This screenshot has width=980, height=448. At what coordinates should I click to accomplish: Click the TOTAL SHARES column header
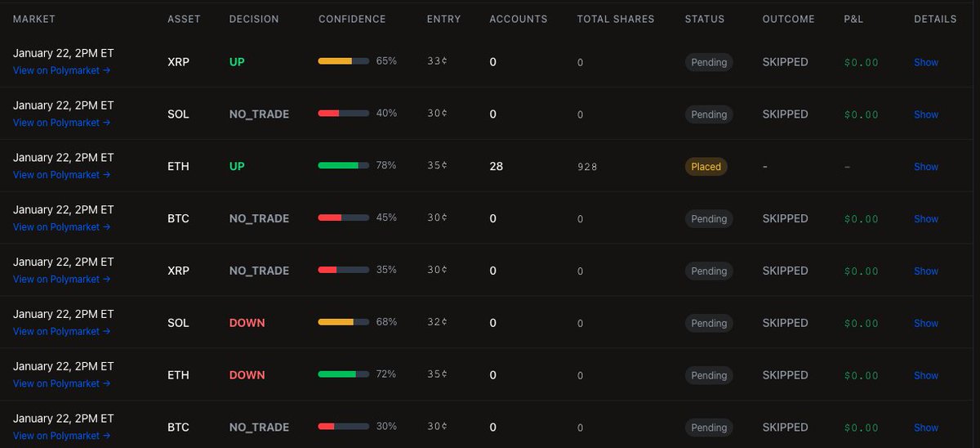click(x=616, y=19)
